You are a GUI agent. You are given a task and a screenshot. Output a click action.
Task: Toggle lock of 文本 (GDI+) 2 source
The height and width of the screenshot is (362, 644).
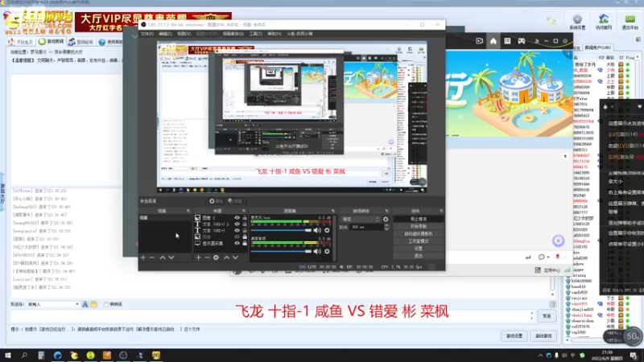tap(245, 224)
